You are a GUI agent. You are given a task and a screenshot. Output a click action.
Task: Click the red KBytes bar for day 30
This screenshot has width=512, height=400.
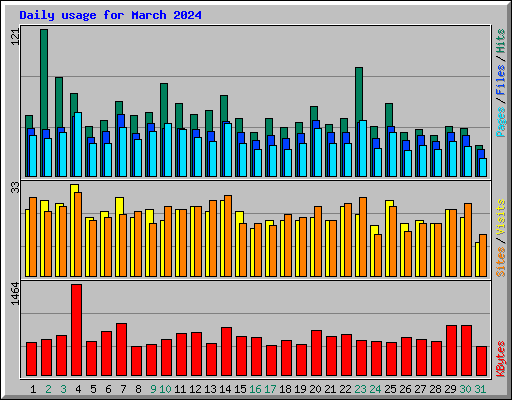click(466, 351)
